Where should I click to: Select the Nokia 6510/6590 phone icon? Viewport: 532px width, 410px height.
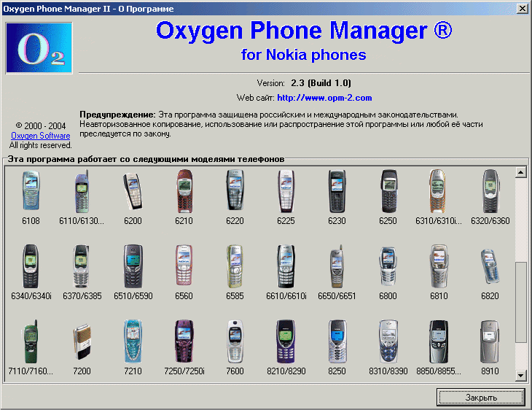[x=133, y=266]
